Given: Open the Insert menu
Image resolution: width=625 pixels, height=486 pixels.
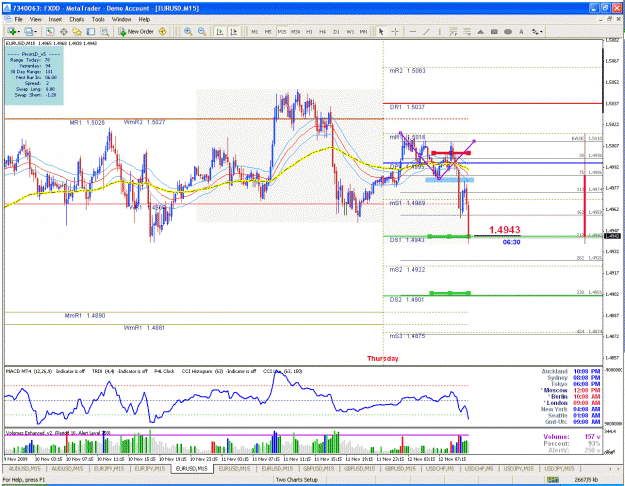Looking at the screenshot, I should point(55,19).
